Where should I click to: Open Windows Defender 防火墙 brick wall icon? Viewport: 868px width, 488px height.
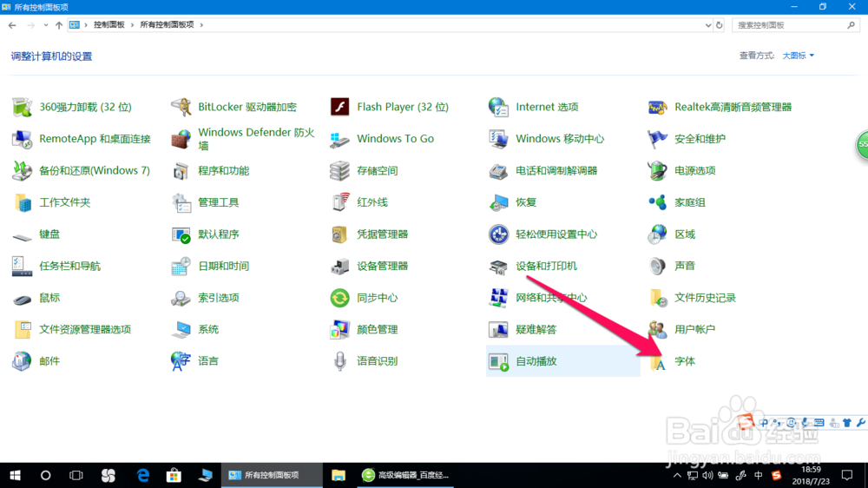click(181, 139)
